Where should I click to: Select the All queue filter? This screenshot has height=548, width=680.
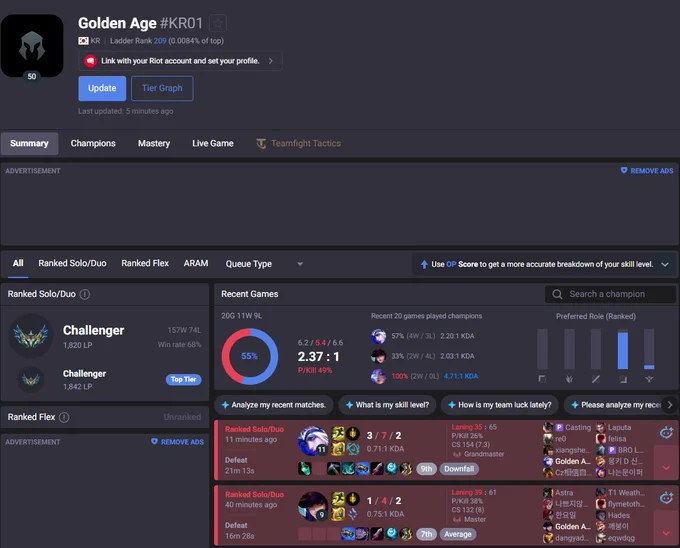(18, 264)
